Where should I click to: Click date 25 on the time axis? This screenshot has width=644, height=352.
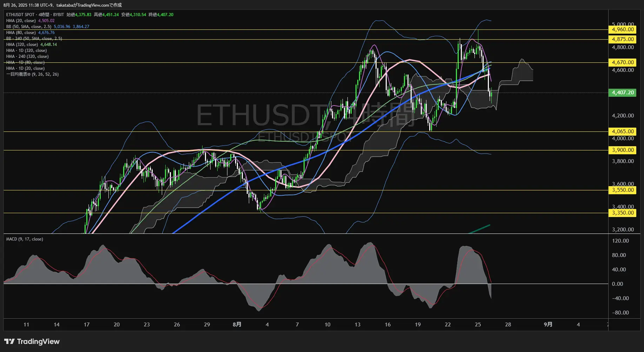pyautogui.click(x=478, y=325)
